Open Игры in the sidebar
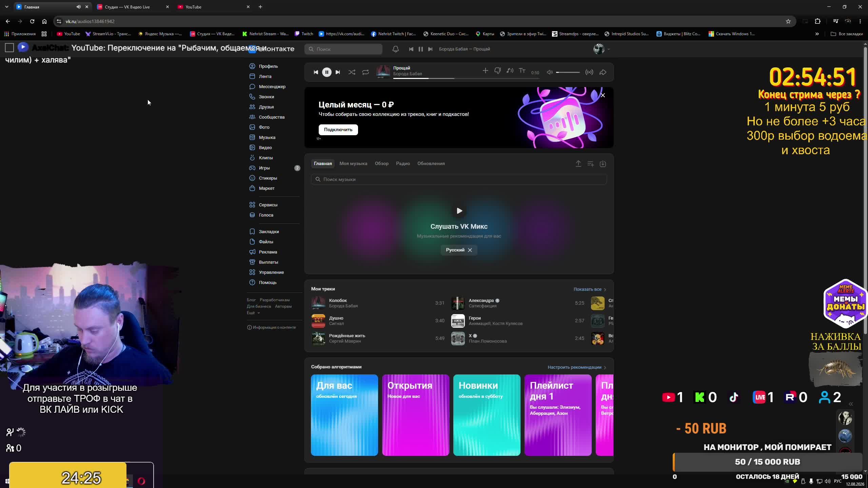Image resolution: width=868 pixels, height=488 pixels. point(264,168)
